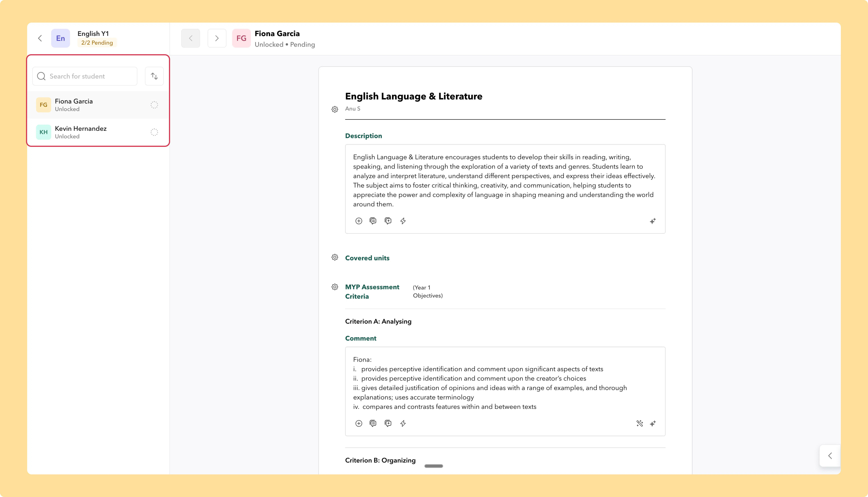
Task: Open the English Y1 class badge
Action: pyautogui.click(x=60, y=38)
